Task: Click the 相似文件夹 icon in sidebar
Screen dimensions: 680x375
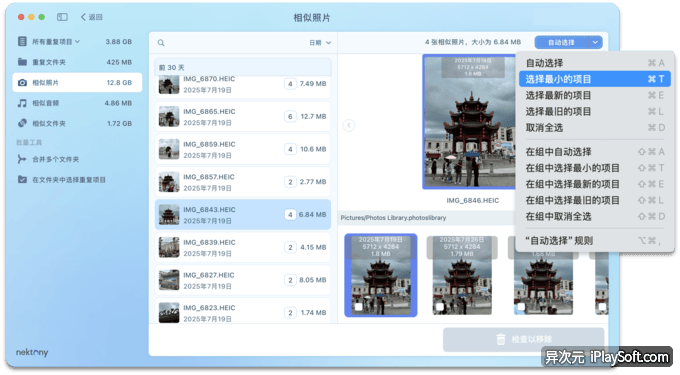Action: (23, 123)
